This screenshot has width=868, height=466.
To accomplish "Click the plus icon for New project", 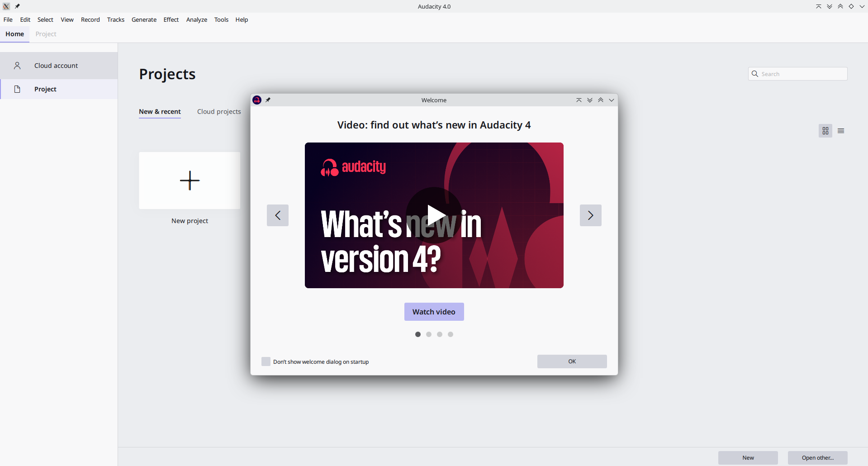I will [190, 181].
